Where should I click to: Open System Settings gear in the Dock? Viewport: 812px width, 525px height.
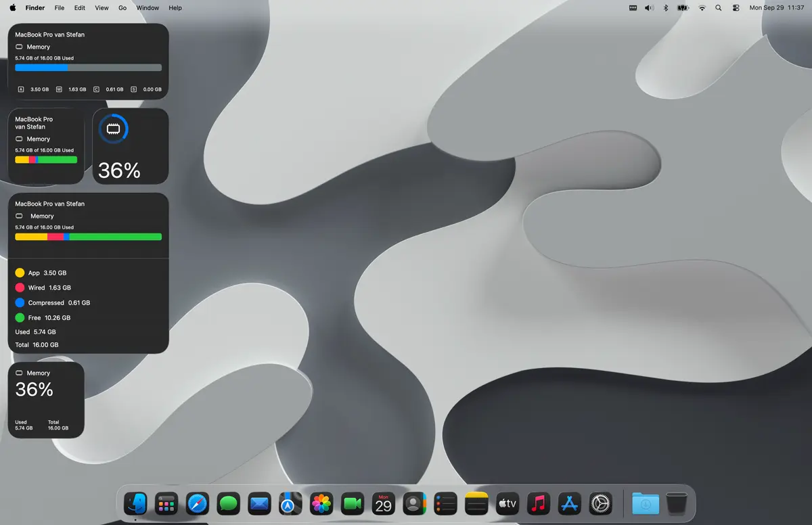coord(600,503)
